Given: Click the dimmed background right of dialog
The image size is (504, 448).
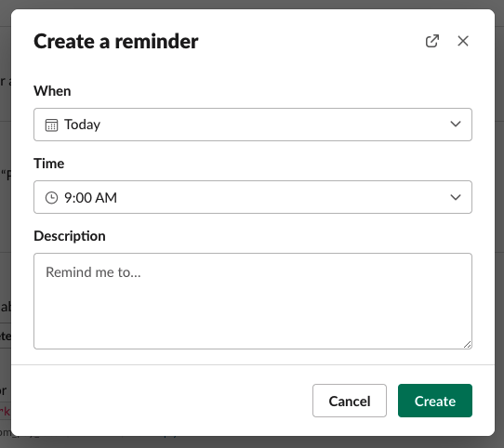Looking at the screenshot, I should [x=499, y=225].
